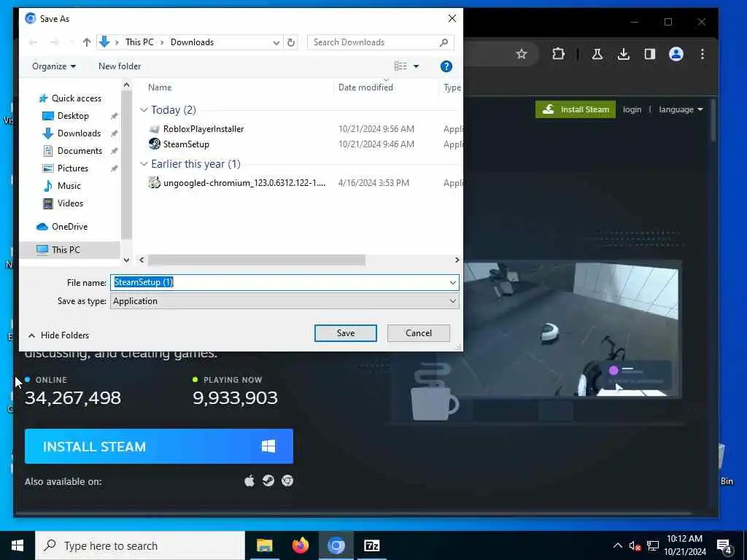Click the Save button
This screenshot has width=747, height=560.
345,333
